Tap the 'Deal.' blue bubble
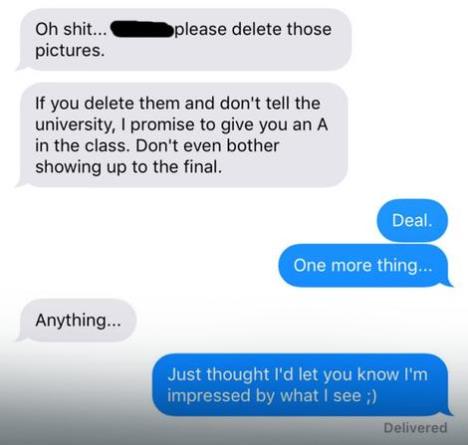Viewport: 468px width, 445px height. coord(412,220)
